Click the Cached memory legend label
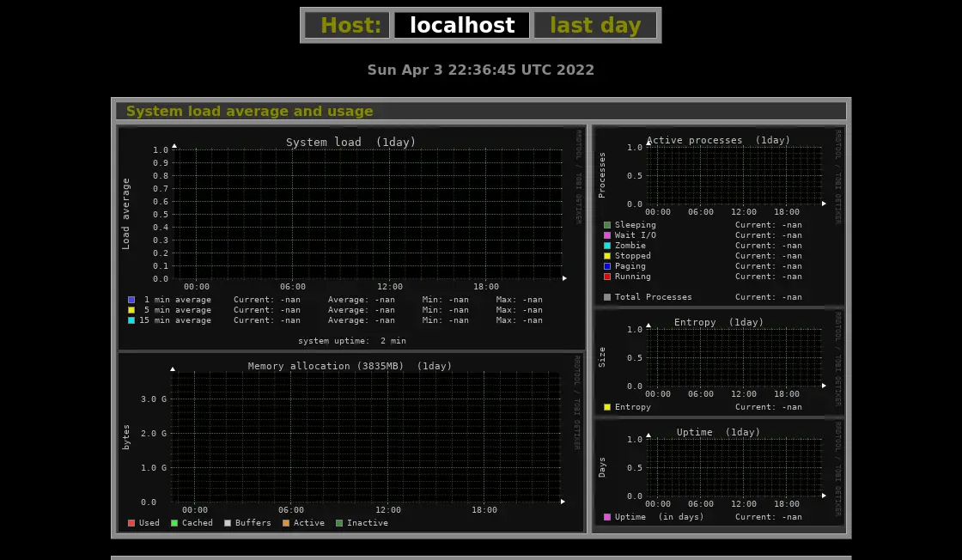 pos(197,523)
